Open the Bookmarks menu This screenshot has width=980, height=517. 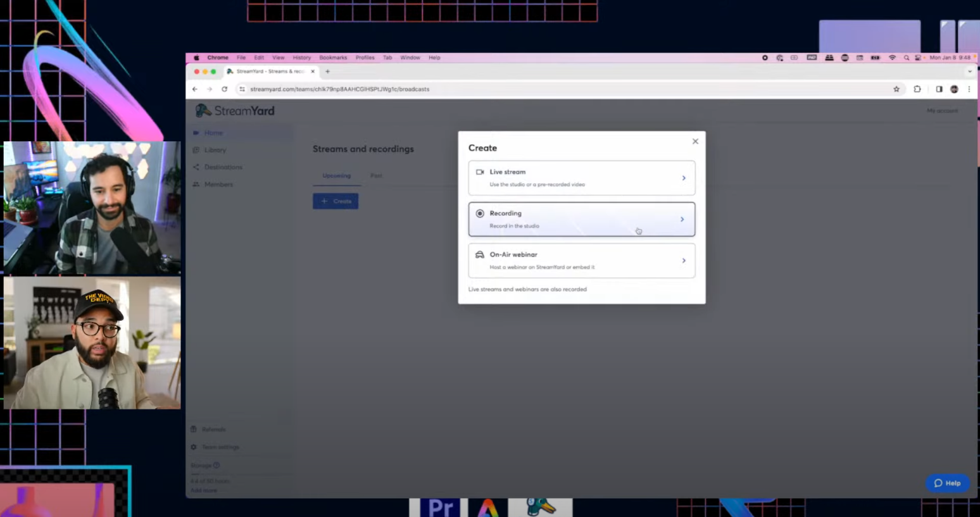pyautogui.click(x=333, y=58)
